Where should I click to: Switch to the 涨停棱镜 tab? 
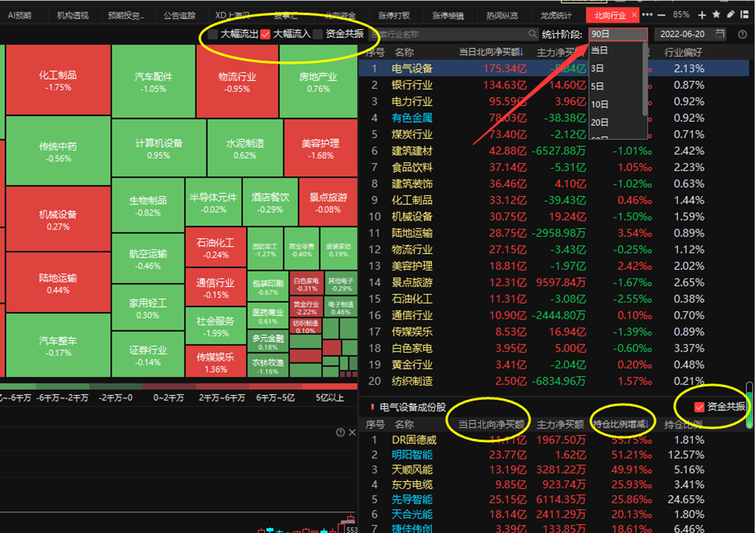pyautogui.click(x=448, y=15)
